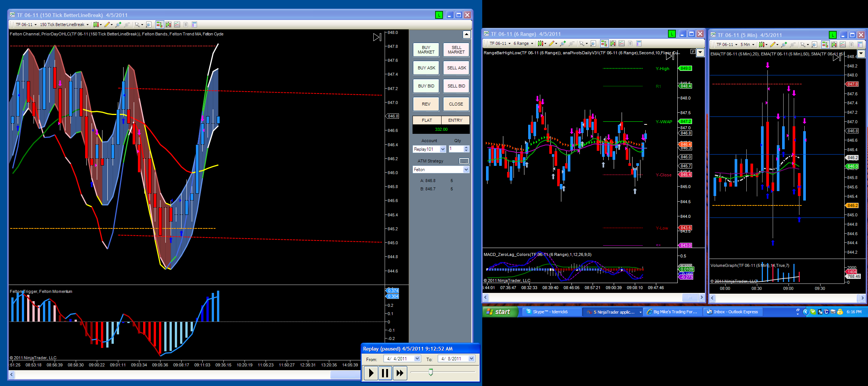Jump to latest bar arrow in BetterLineBreak chart

(377, 37)
